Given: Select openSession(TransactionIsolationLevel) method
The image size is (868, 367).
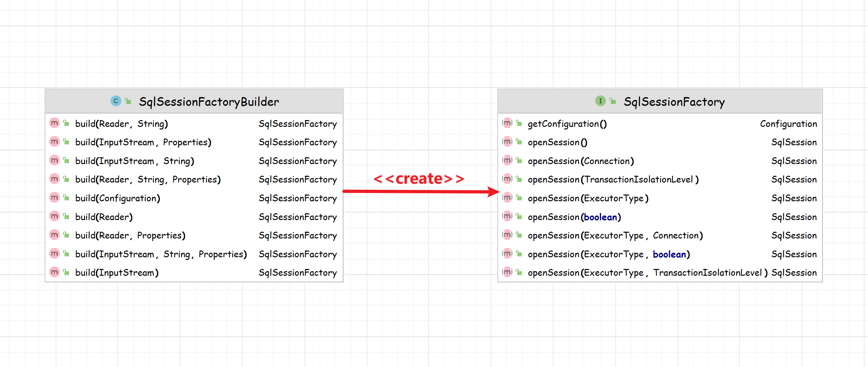Looking at the screenshot, I should pyautogui.click(x=613, y=180).
